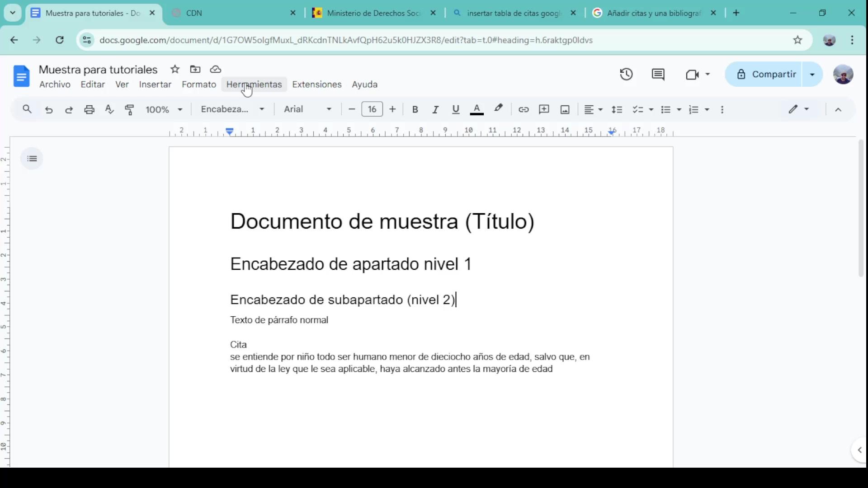The height and width of the screenshot is (488, 868).
Task: Toggle italic formatting
Action: [x=435, y=109]
